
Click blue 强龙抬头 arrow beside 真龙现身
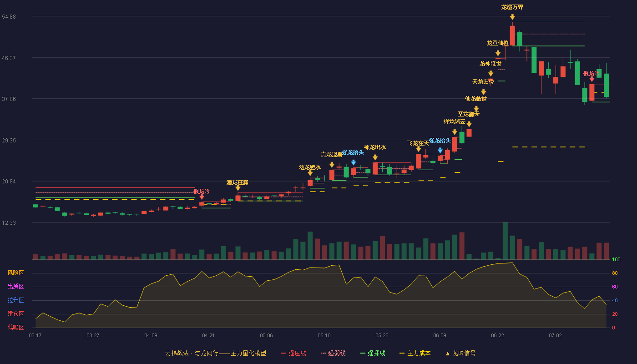click(353, 162)
